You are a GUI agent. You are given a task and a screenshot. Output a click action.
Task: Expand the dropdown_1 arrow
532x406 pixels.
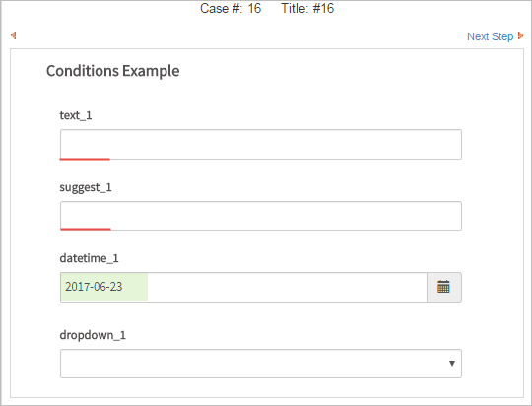tap(452, 364)
